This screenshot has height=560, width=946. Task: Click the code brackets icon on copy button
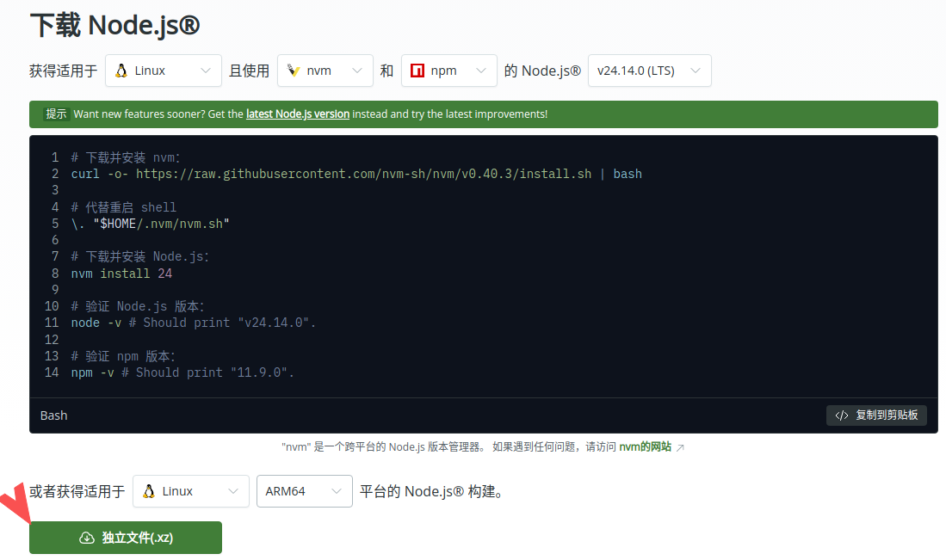[x=842, y=415]
